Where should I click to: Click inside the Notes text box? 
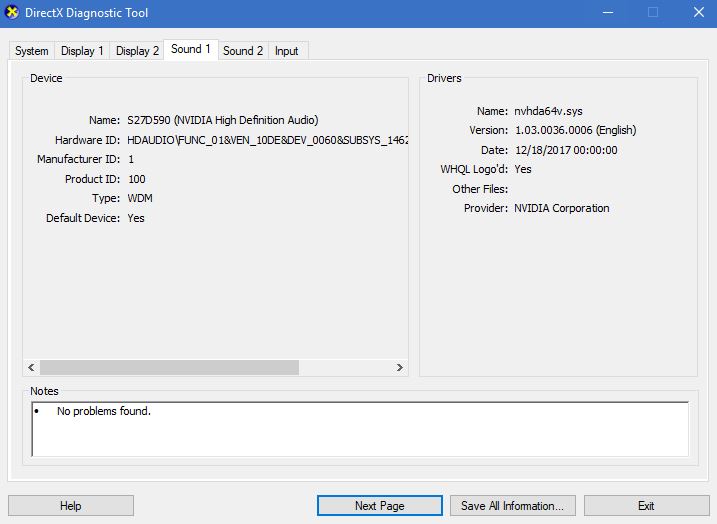(360, 430)
